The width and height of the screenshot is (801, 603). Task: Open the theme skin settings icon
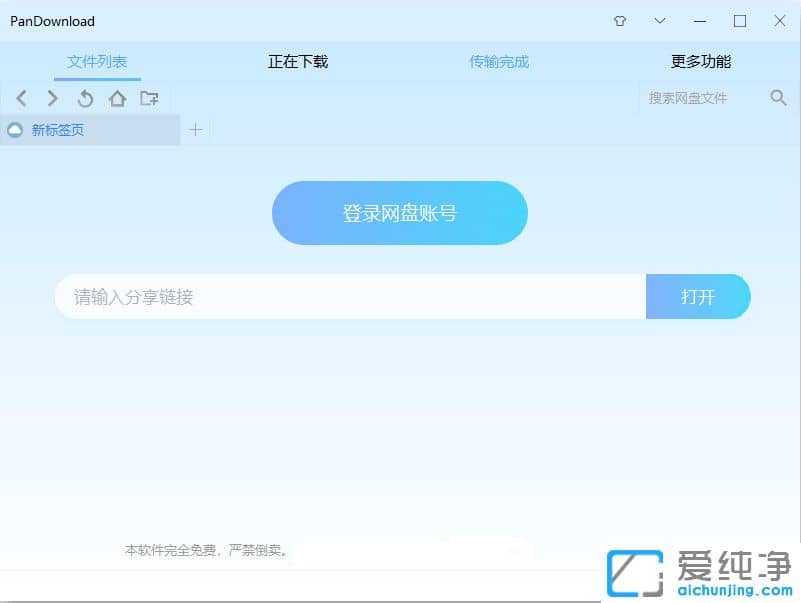coord(619,20)
